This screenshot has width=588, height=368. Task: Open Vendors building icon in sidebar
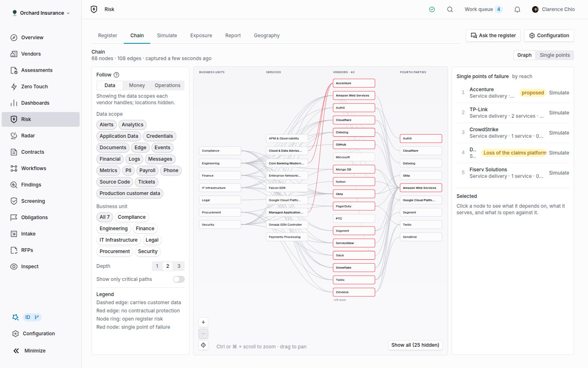pyautogui.click(x=14, y=54)
